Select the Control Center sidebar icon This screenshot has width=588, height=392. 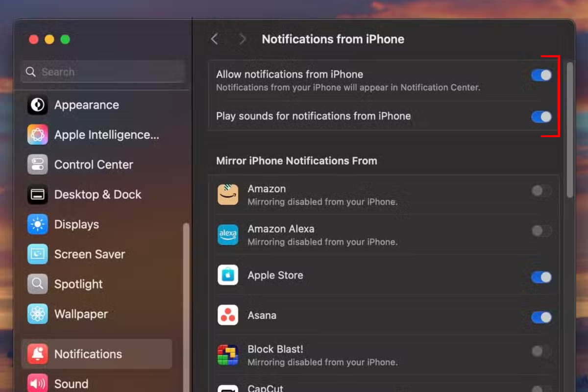37,165
